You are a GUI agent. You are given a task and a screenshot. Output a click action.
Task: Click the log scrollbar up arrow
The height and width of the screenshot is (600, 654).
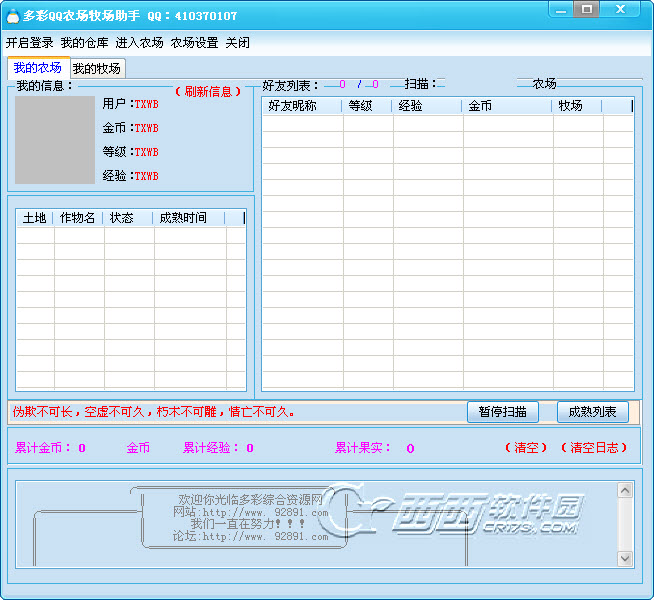(x=625, y=490)
